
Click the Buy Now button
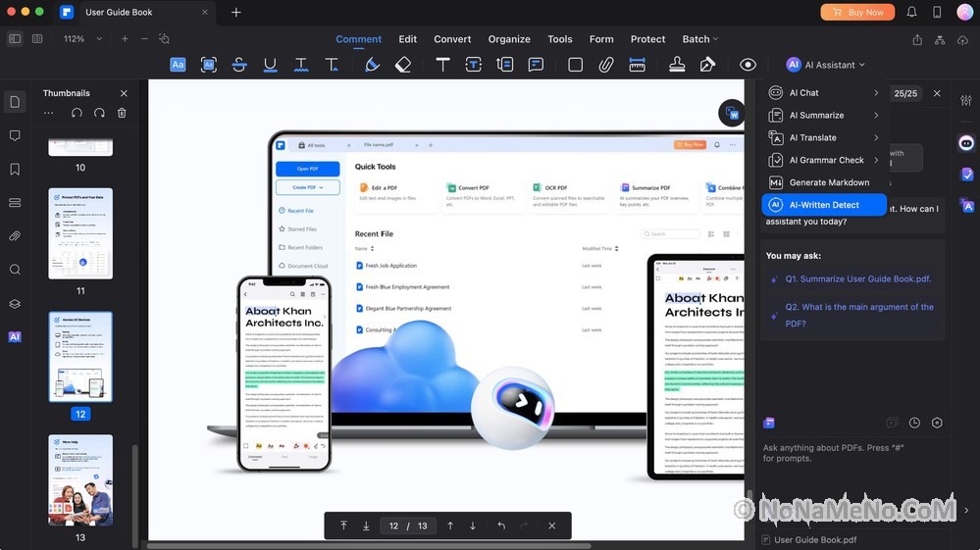coord(857,12)
